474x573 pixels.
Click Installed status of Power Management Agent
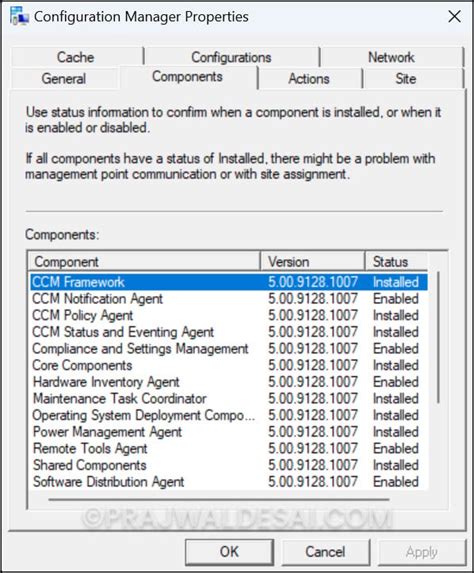[396, 432]
